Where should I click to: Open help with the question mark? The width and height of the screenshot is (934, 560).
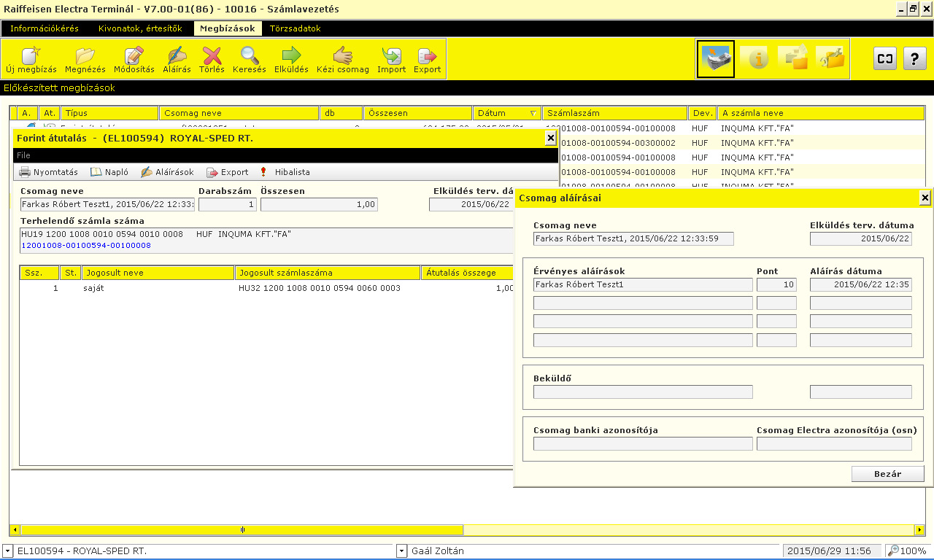coord(915,59)
